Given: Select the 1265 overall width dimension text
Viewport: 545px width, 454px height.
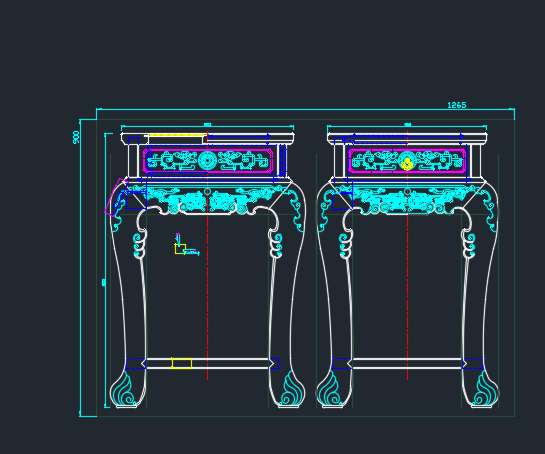Looking at the screenshot, I should tap(456, 105).
